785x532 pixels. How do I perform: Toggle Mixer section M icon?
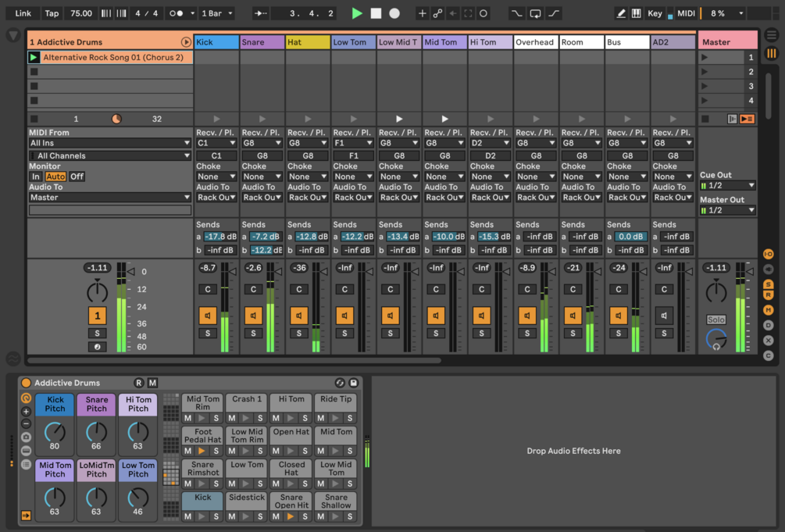(x=768, y=310)
